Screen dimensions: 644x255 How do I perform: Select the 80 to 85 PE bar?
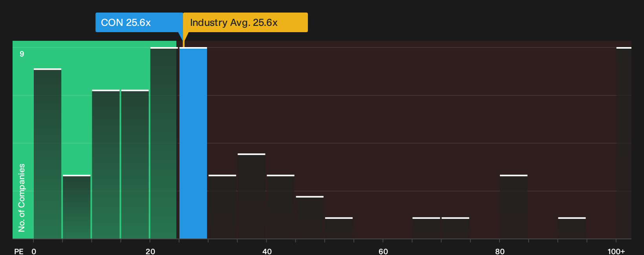[x=514, y=207]
